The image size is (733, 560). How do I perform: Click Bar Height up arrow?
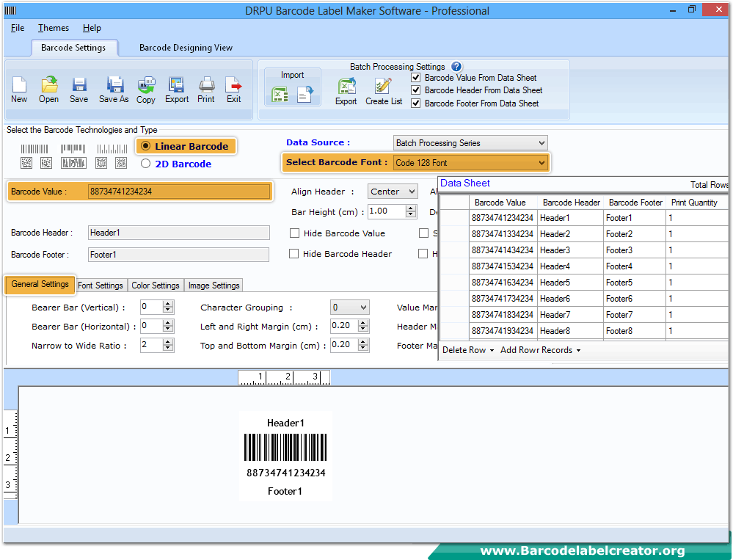411,208
